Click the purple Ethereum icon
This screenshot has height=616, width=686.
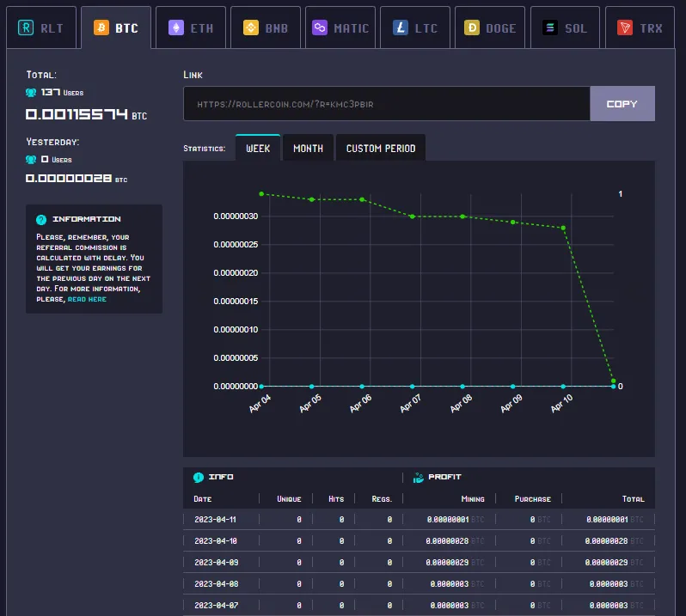176,27
